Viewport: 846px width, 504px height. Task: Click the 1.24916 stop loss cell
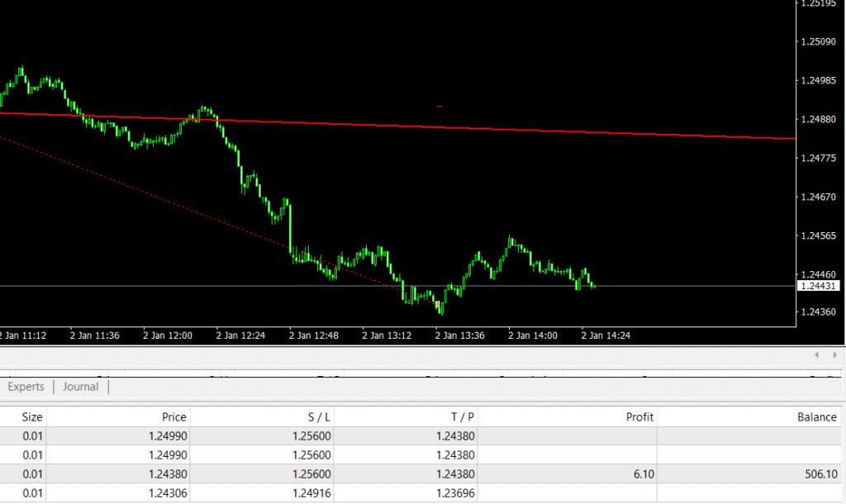point(312,493)
